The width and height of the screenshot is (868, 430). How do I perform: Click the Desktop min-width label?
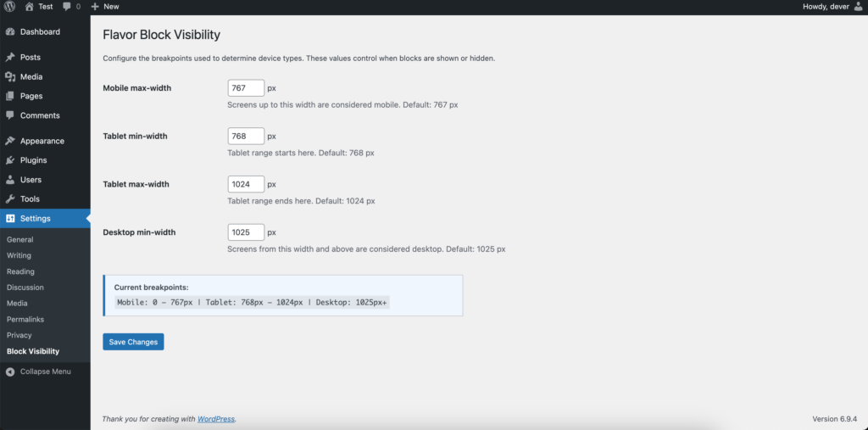point(140,232)
